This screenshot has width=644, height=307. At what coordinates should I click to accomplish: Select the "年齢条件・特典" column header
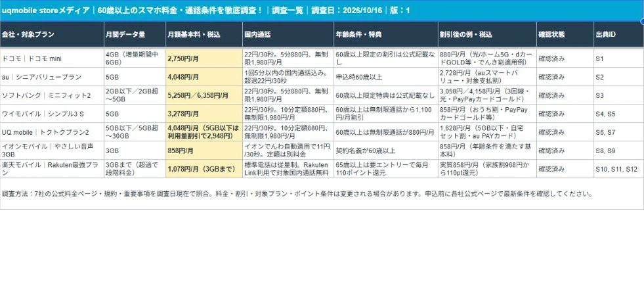385,35
